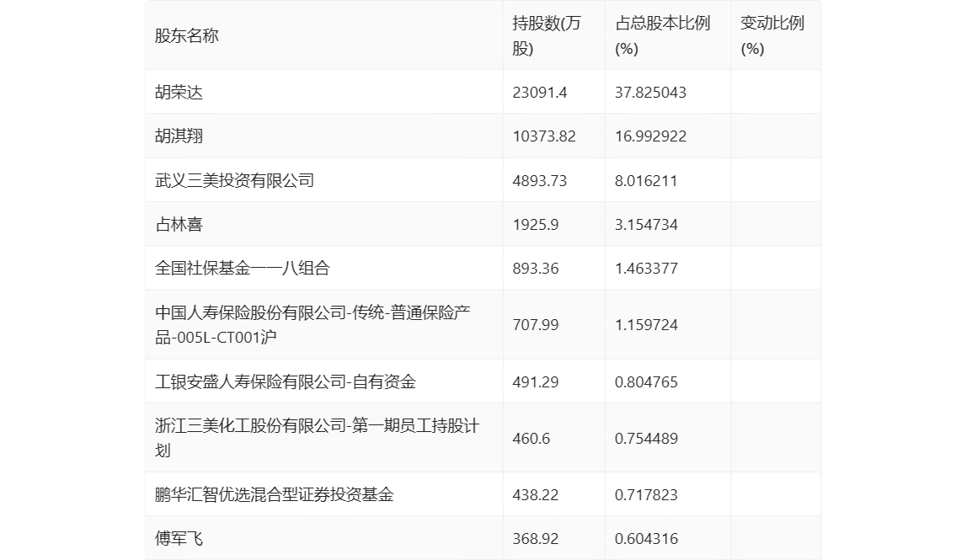This screenshot has width=967, height=560.
Task: Click percentage value 16.992922
Action: [650, 136]
